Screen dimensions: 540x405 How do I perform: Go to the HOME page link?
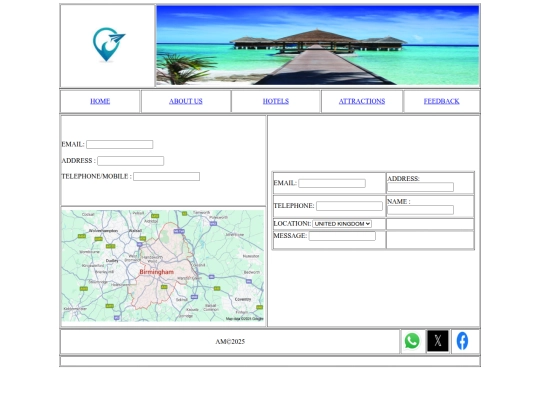pos(100,101)
